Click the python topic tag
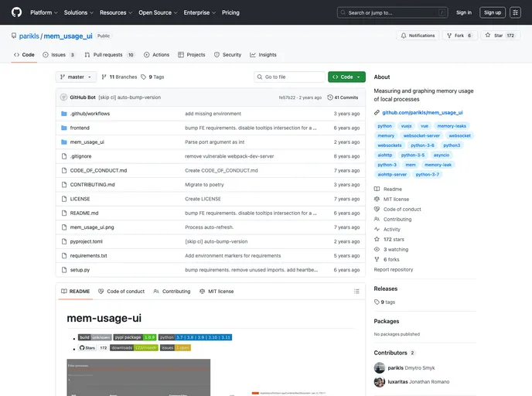 pyautogui.click(x=385, y=126)
